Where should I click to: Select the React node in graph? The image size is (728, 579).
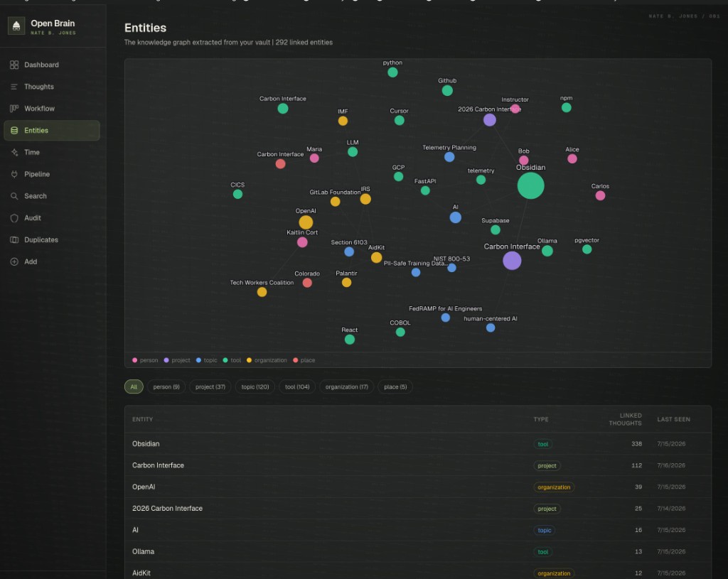tap(350, 340)
